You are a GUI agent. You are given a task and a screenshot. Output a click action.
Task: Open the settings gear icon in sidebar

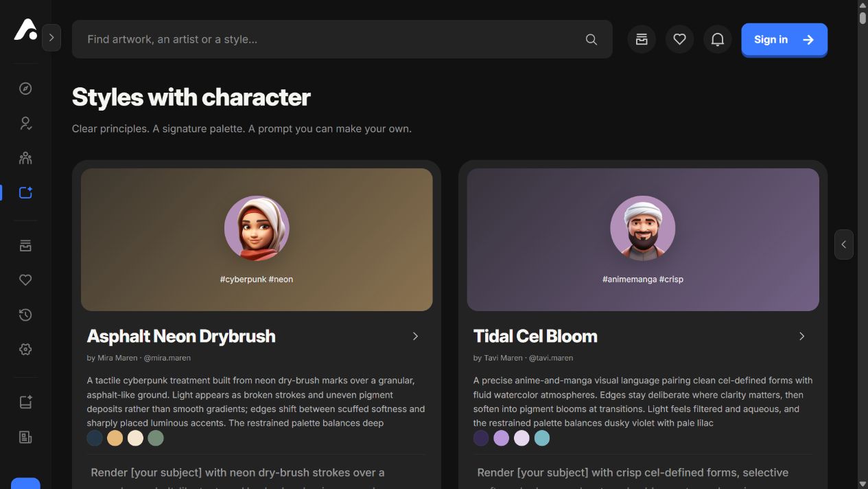coord(25,350)
